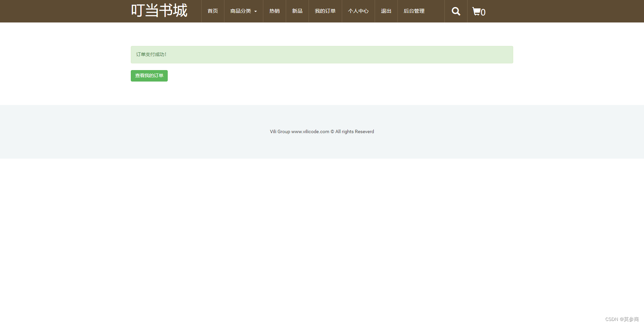
Task: Open the 热销 nav item
Action: coord(274,11)
